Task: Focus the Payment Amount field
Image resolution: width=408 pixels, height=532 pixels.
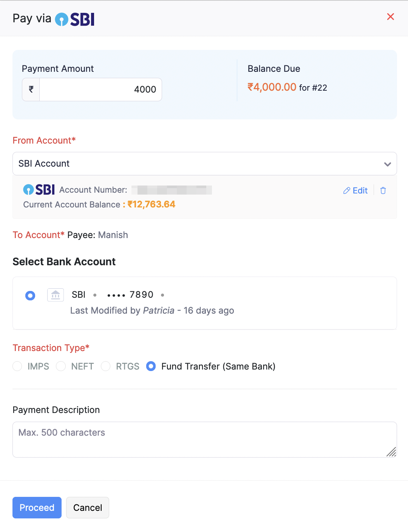Action: coord(100,90)
